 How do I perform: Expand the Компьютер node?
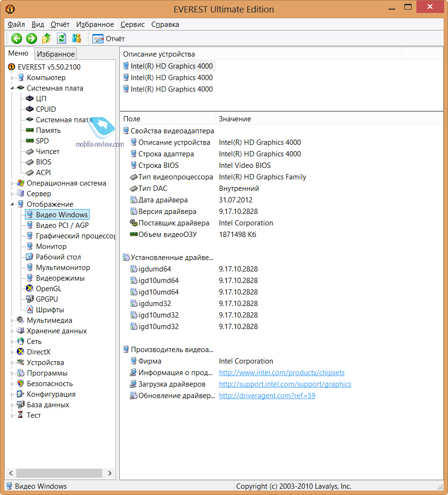click(x=12, y=78)
